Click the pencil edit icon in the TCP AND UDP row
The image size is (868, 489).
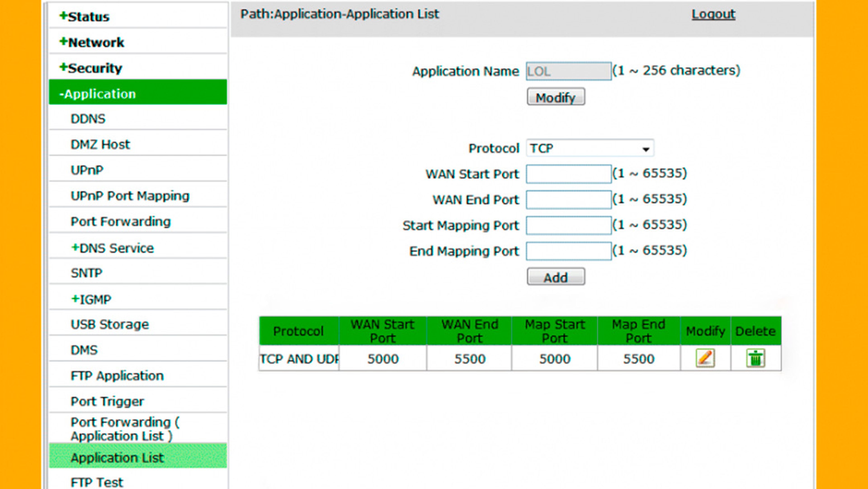point(705,358)
